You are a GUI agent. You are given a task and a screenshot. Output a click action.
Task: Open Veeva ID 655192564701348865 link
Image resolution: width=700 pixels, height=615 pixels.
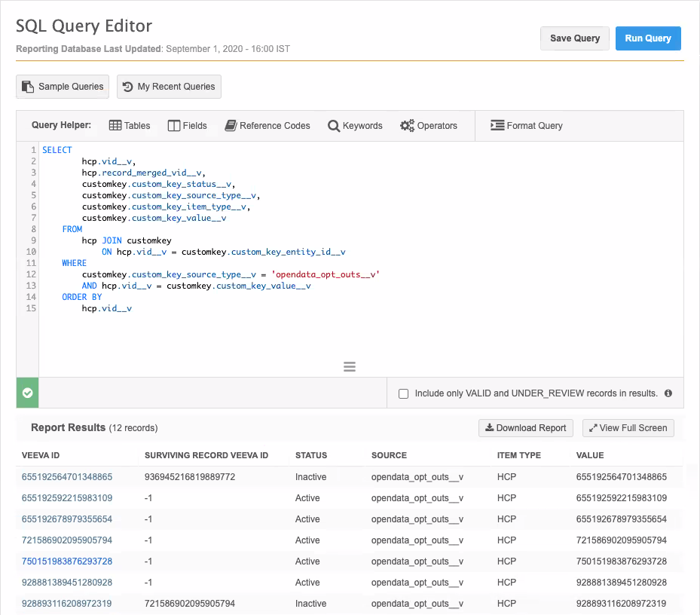point(67,477)
